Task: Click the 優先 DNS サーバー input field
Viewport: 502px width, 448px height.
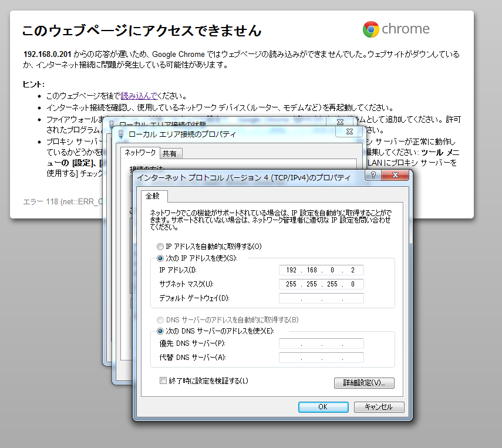Action: pos(321,343)
